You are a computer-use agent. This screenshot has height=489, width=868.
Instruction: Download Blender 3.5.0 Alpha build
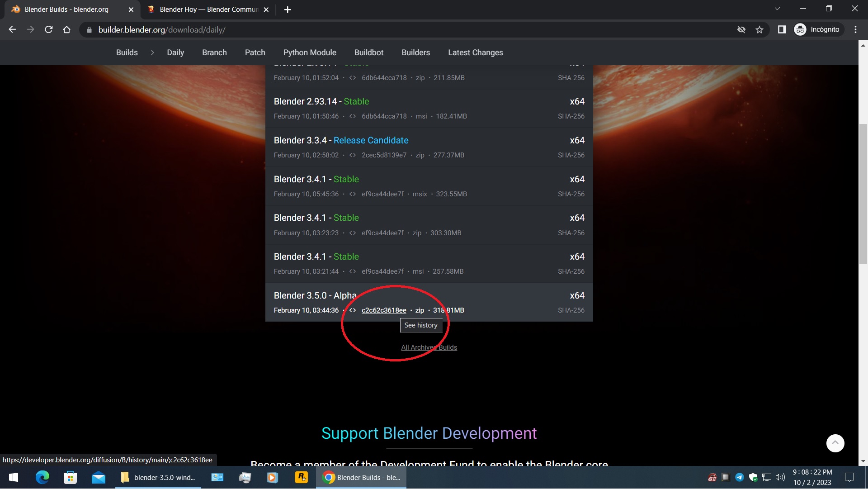pos(315,295)
